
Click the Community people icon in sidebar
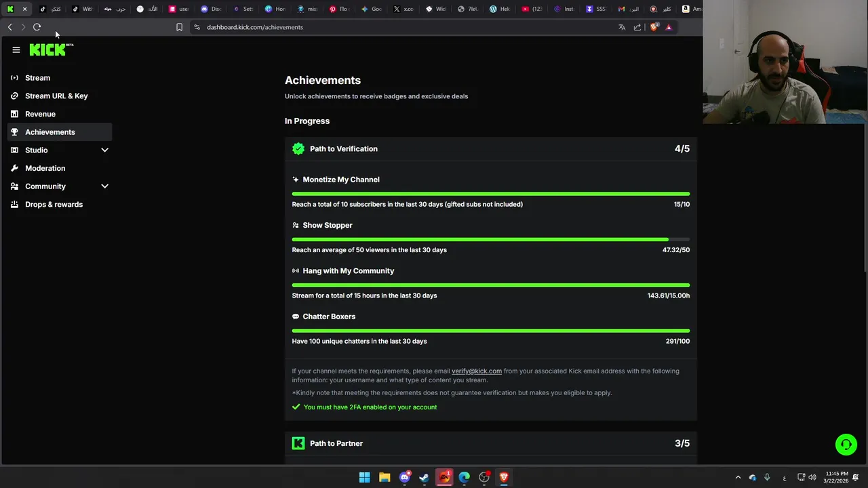click(14, 186)
